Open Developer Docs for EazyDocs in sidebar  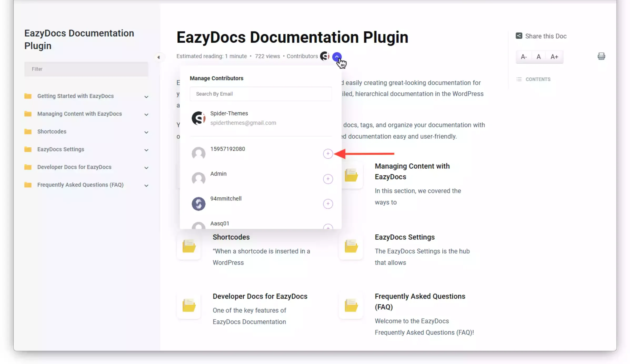tap(74, 167)
